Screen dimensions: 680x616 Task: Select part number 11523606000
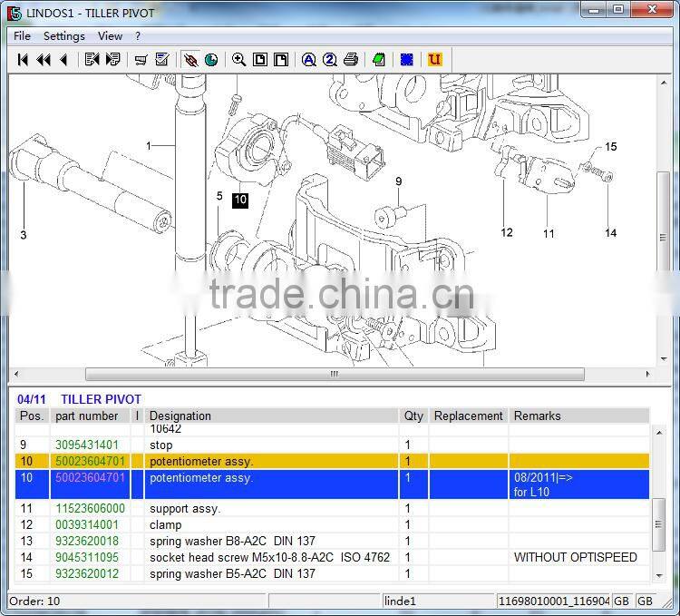click(x=90, y=508)
